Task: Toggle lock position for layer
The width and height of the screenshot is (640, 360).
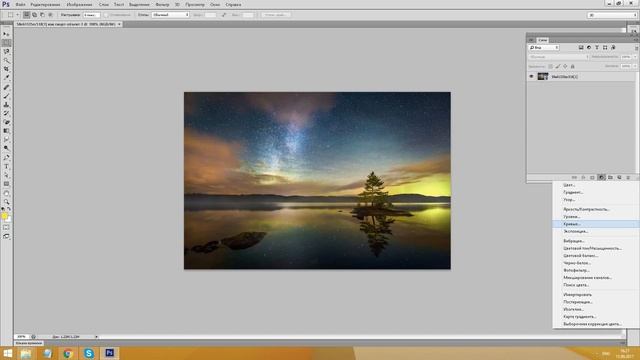Action: click(x=565, y=66)
